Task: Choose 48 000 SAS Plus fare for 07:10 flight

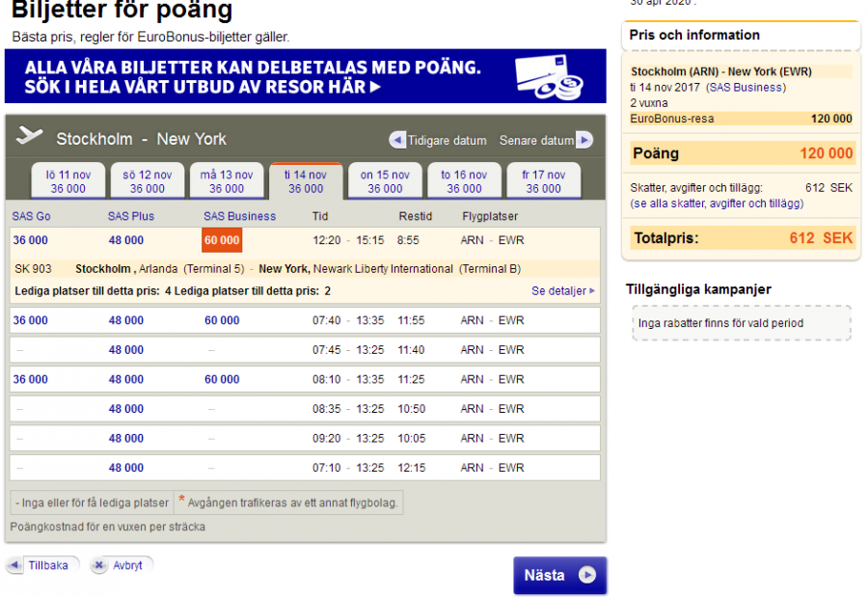Action: click(126, 468)
